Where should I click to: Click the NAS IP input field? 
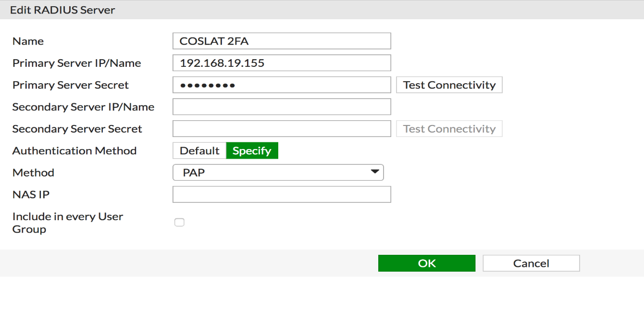[282, 194]
